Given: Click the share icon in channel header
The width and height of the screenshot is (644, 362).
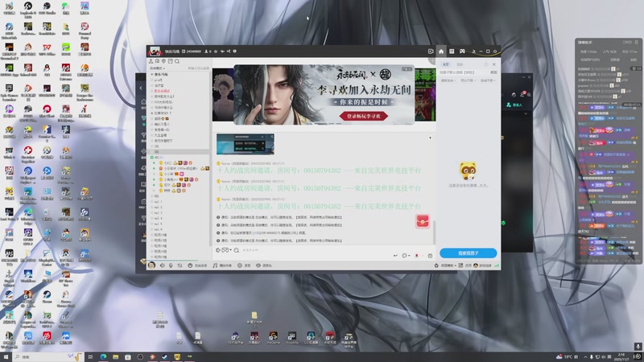Looking at the screenshot, I should 229,51.
